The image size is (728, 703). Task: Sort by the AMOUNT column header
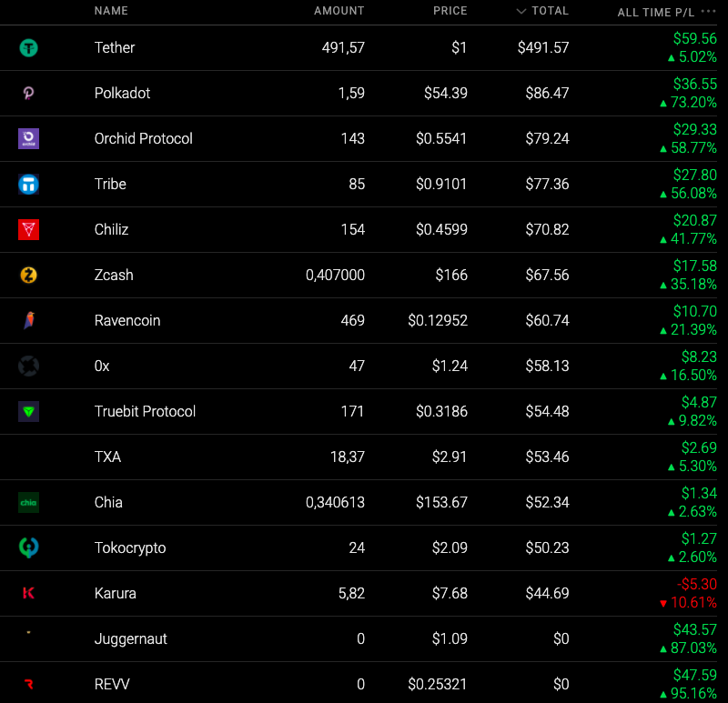coord(339,11)
